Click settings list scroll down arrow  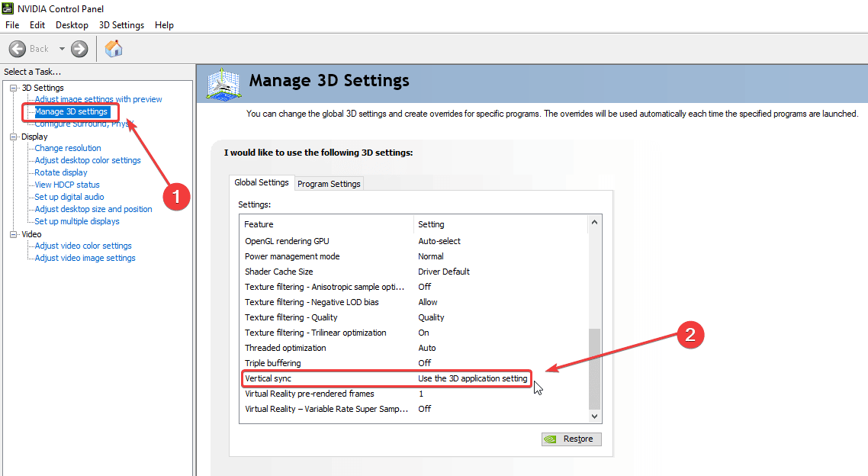(x=594, y=416)
